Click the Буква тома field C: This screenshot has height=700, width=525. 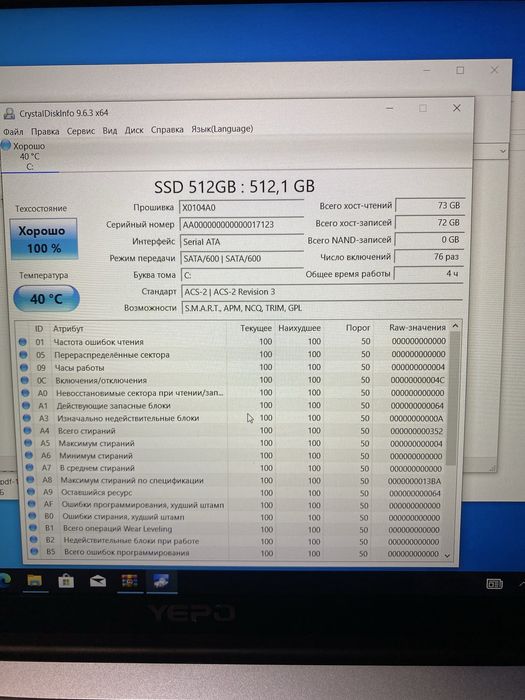point(242,275)
